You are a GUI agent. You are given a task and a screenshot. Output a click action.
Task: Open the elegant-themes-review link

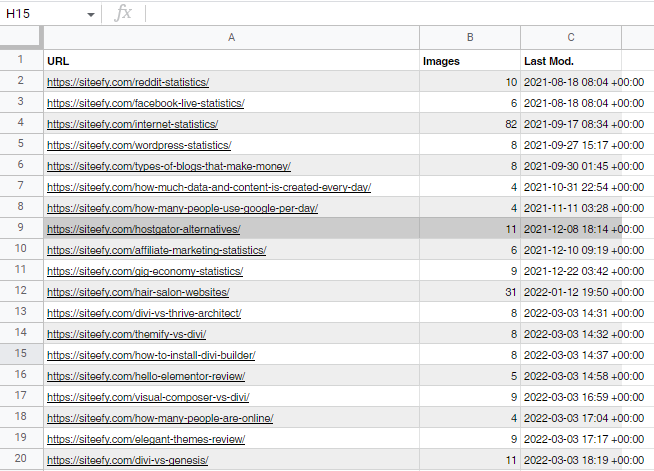[146, 438]
